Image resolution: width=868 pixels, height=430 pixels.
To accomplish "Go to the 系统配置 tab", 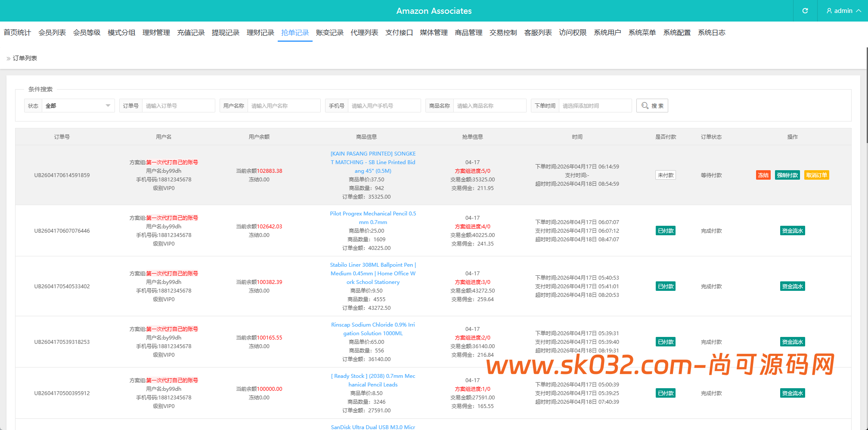I will point(677,32).
